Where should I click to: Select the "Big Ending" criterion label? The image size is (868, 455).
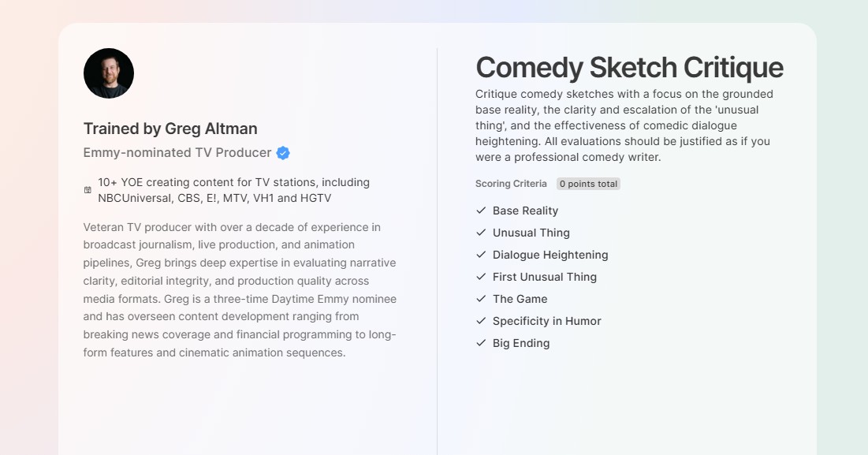click(521, 343)
